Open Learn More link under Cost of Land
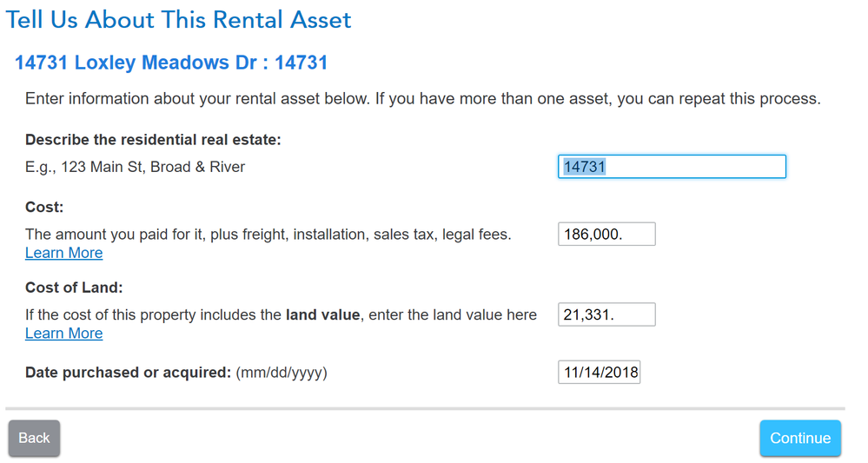Screen dimensions: 868x463 point(63,333)
